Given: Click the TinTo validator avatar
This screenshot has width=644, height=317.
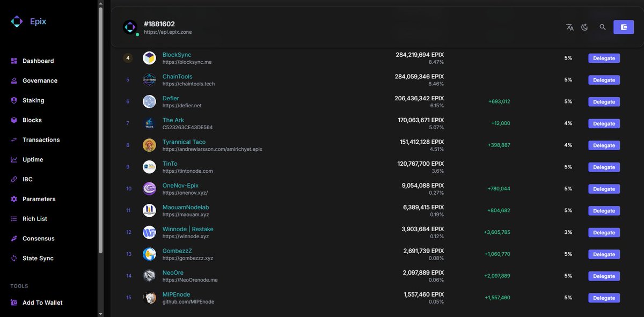Looking at the screenshot, I should [x=149, y=167].
